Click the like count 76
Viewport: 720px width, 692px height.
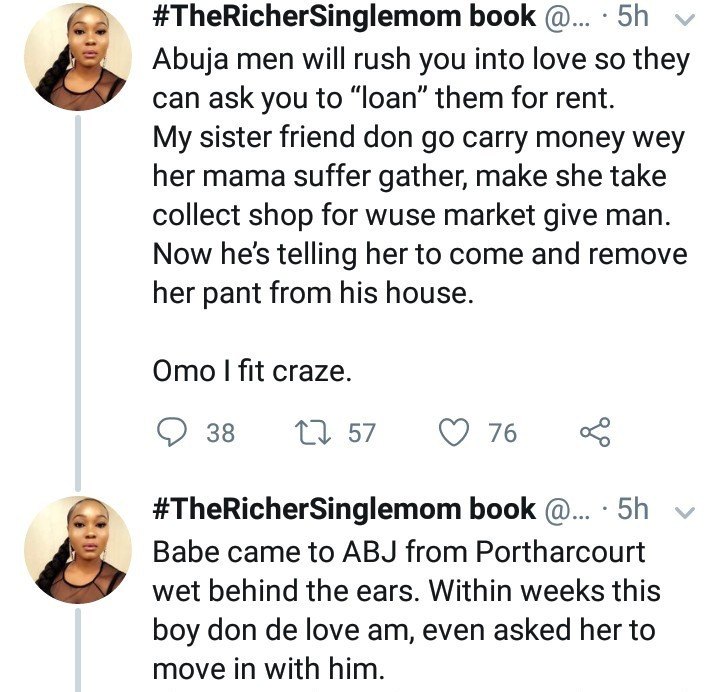pyautogui.click(x=502, y=432)
